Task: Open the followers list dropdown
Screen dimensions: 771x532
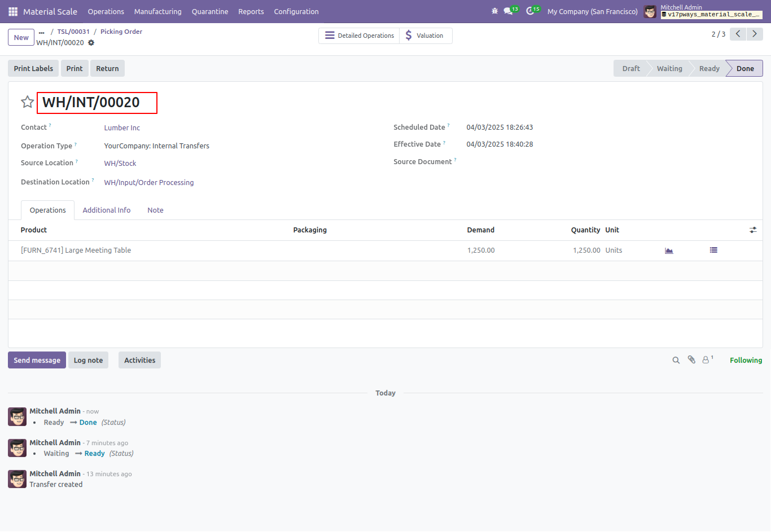Action: point(707,359)
